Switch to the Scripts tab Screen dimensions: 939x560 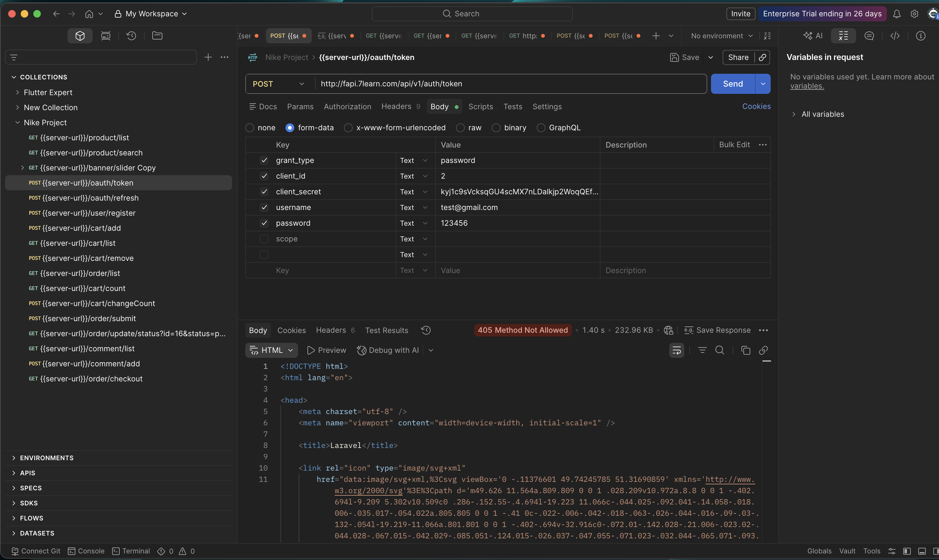480,107
